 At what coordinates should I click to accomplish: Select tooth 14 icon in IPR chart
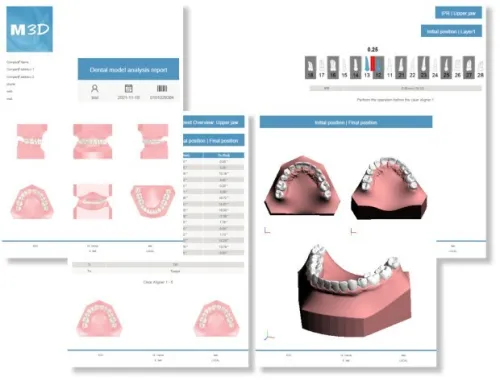coord(356,67)
